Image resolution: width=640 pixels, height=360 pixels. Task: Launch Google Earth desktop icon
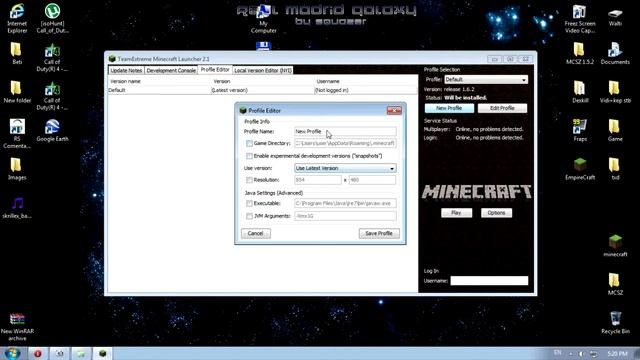tap(52, 130)
